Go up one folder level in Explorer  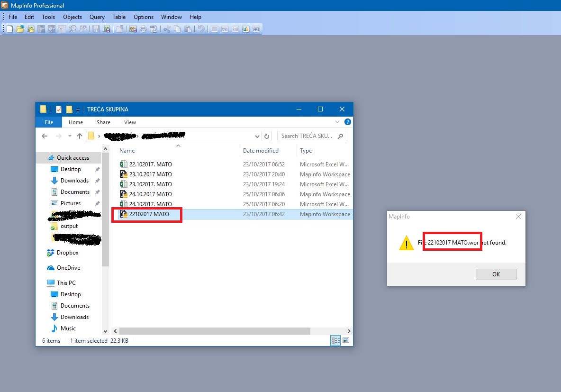pyautogui.click(x=80, y=136)
